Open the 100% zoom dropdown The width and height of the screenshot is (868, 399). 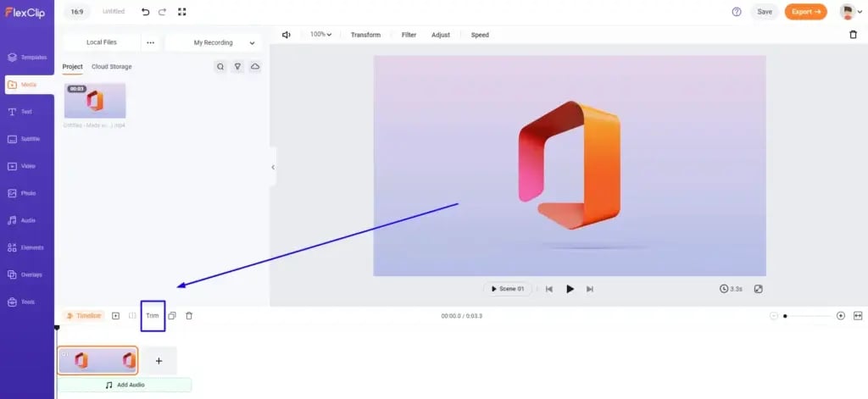click(320, 35)
